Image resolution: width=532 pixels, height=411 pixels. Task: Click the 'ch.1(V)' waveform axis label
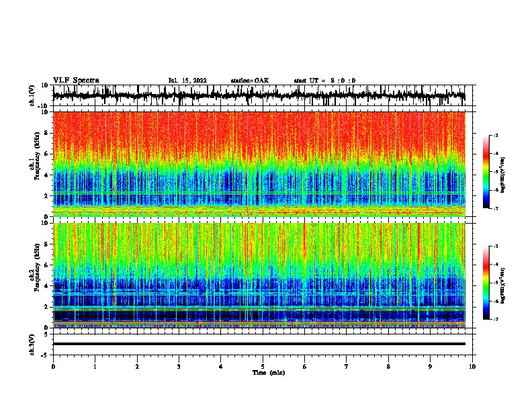point(32,95)
